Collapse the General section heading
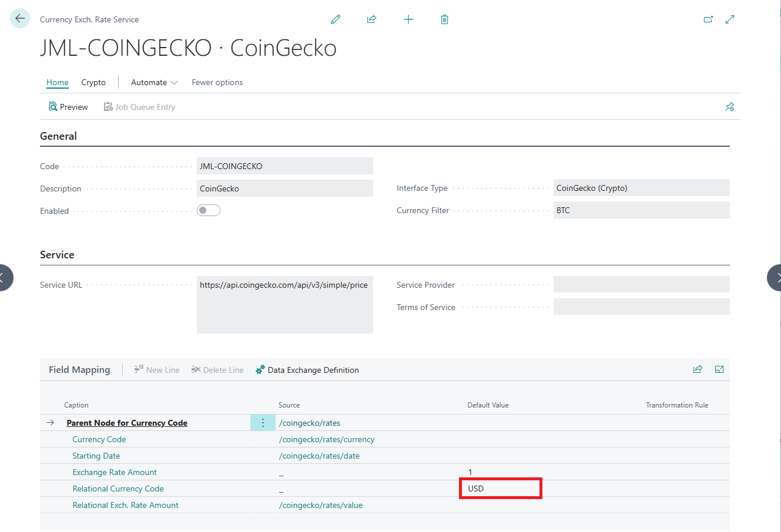The width and height of the screenshot is (781, 532). pos(58,136)
